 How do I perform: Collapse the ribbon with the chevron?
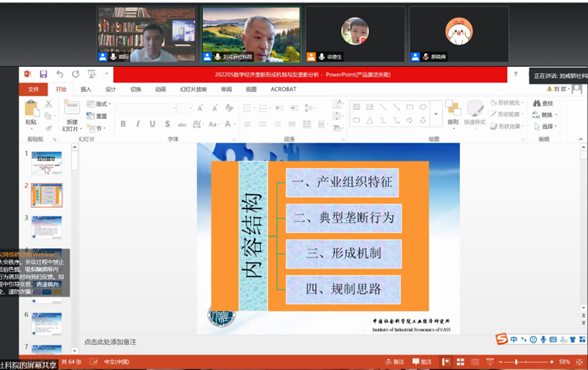[580, 139]
